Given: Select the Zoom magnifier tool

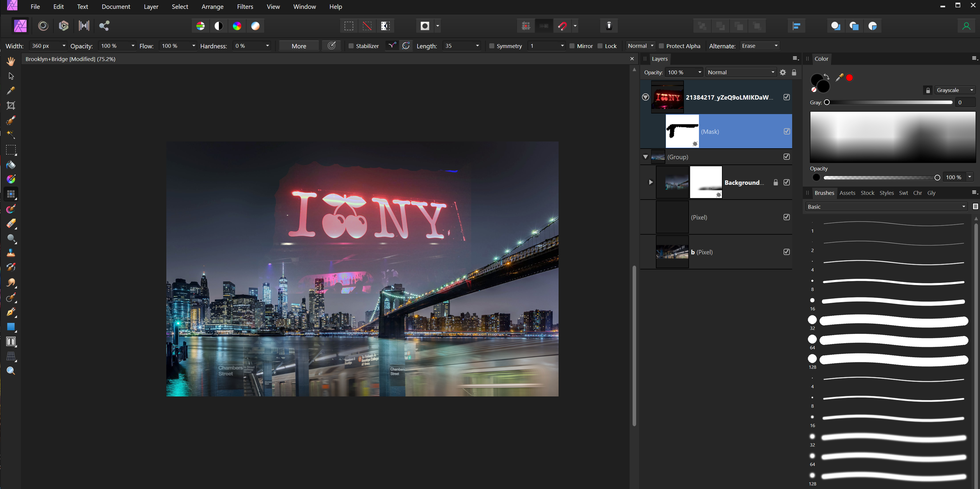Looking at the screenshot, I should pos(11,371).
